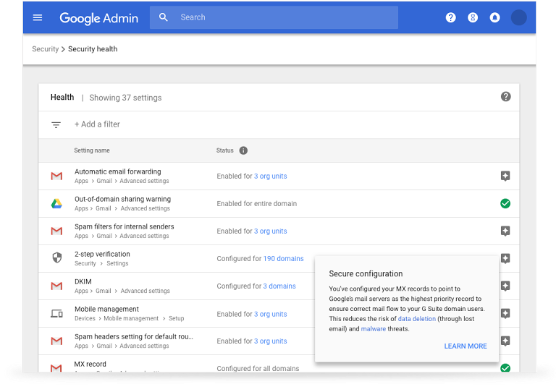Click Drive icon for Out-of-domain sharing warning

[56, 204]
